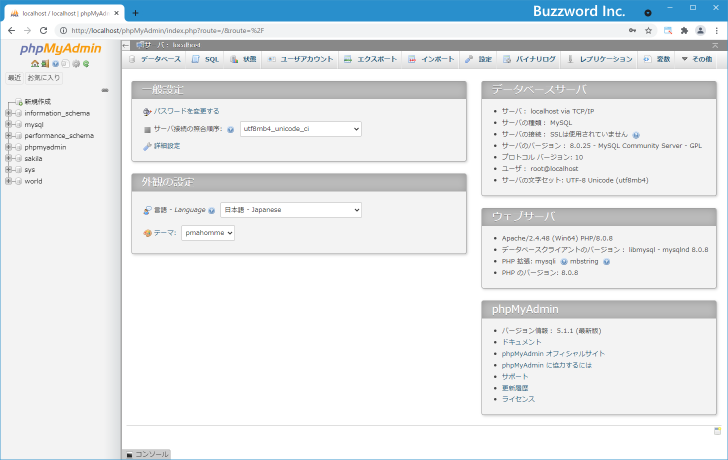Click help icon after SSLは使用されていません
Viewport: 728px width, 460px height.
point(636,135)
